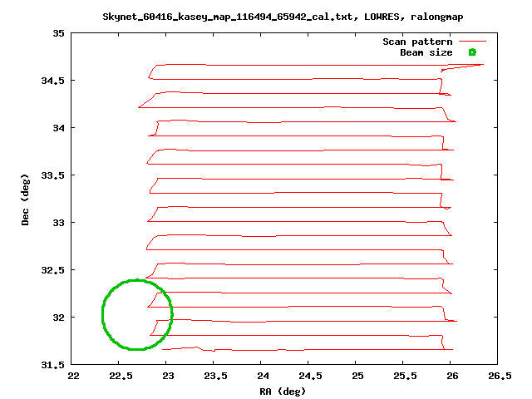The height and width of the screenshot is (399, 532).
Task: Click the 26.5 tick label on RA axis
Action: pyautogui.click(x=498, y=377)
